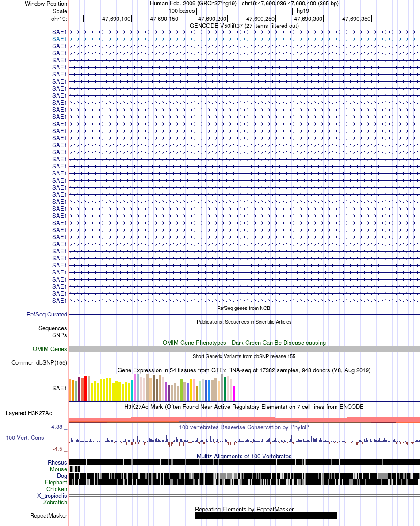
Task: Open RefSeq genes from NCBI title
Action: pyautogui.click(x=244, y=308)
